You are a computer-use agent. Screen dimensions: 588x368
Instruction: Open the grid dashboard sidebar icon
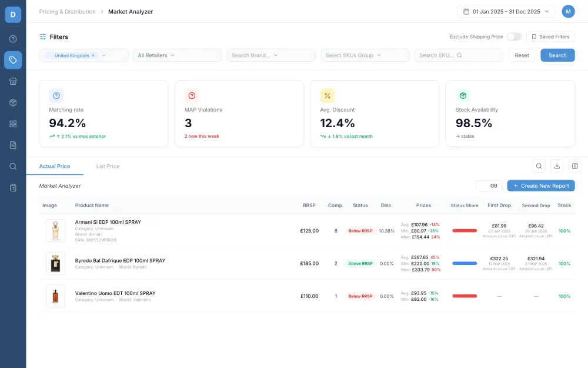tap(13, 124)
